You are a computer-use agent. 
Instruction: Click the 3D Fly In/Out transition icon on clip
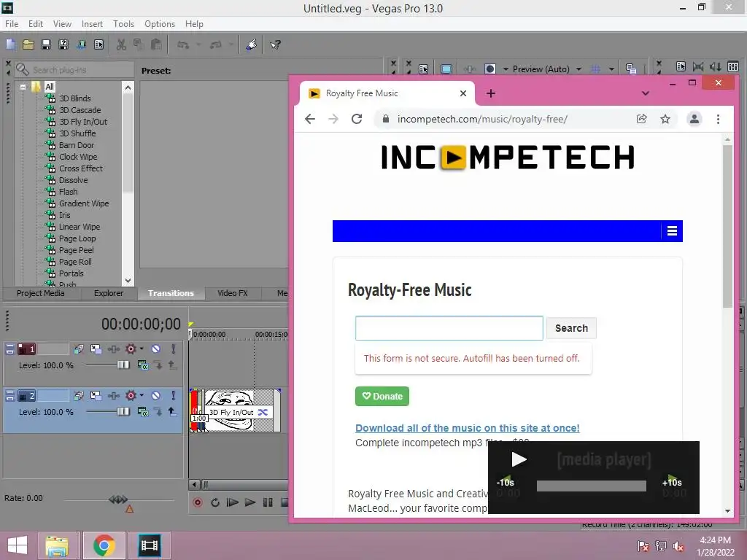pos(263,413)
